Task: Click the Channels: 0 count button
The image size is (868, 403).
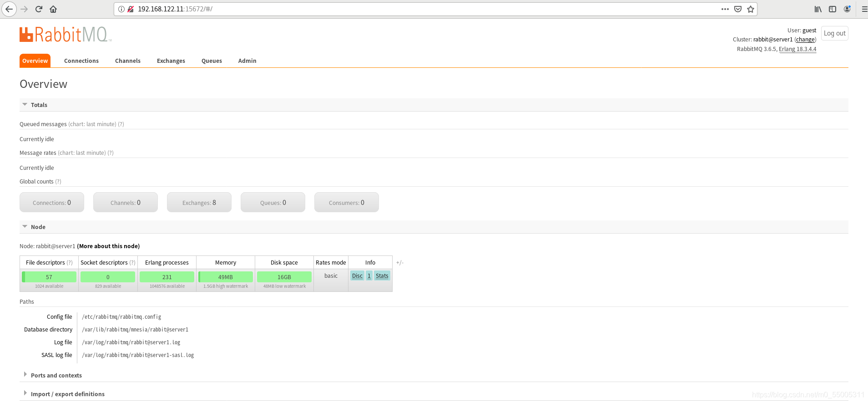Action: [126, 202]
